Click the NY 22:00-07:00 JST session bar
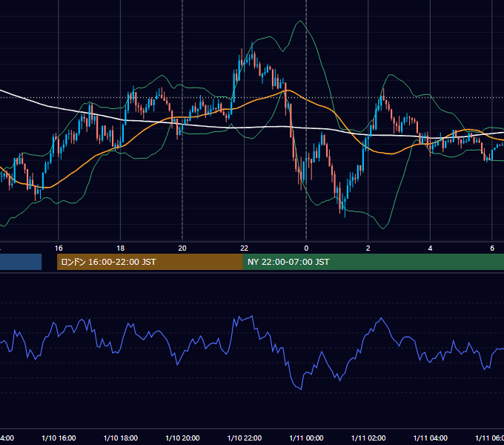The width and height of the screenshot is (504, 445). tap(373, 262)
